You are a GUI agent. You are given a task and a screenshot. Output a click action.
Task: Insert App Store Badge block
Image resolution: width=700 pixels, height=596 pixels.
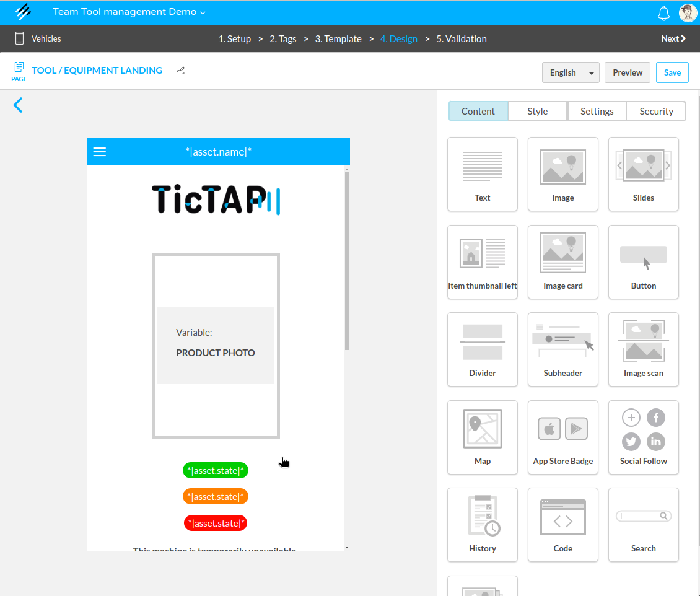[x=562, y=437]
